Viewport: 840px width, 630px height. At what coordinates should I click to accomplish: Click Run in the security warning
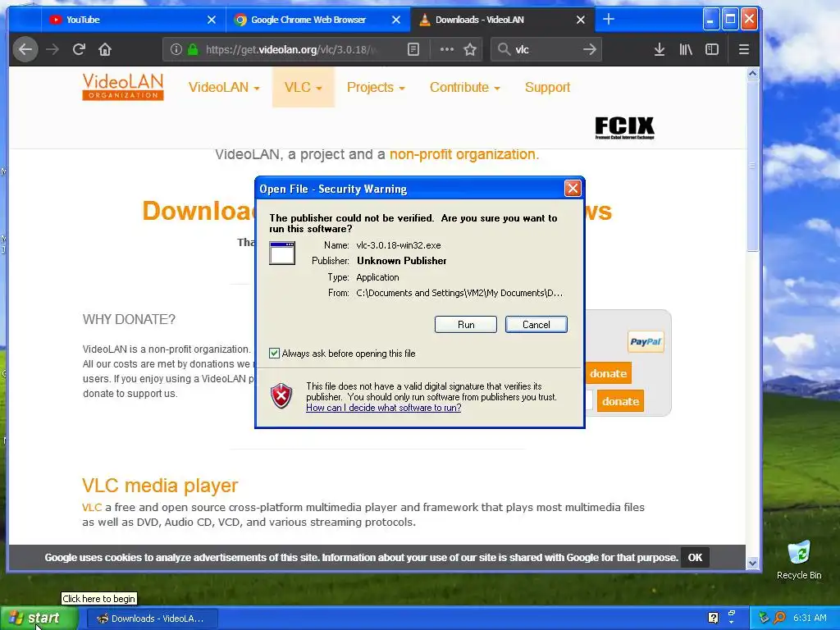[x=466, y=325]
